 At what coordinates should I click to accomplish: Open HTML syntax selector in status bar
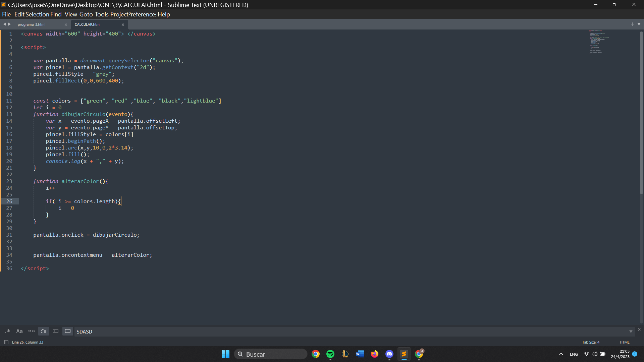(x=625, y=342)
